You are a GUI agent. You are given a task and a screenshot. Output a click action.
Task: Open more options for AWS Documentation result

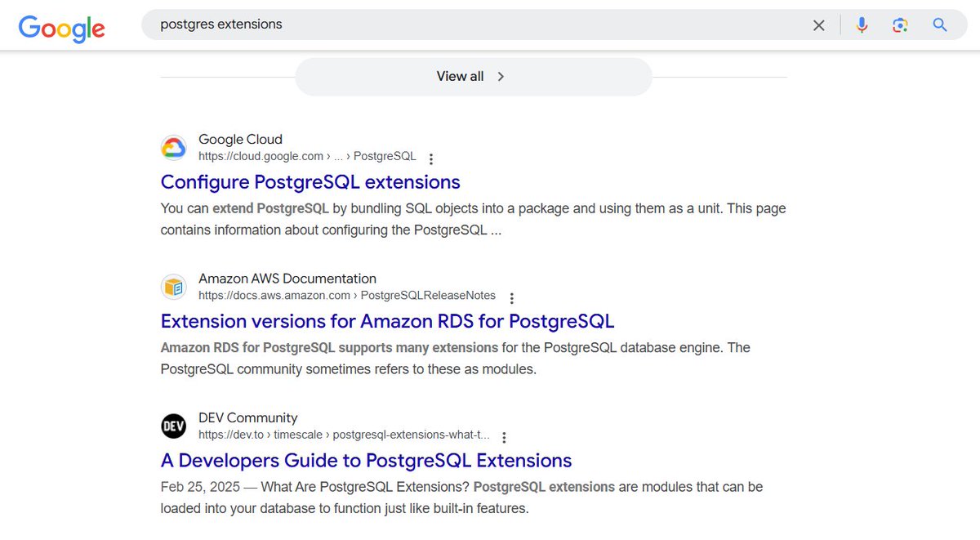(511, 298)
